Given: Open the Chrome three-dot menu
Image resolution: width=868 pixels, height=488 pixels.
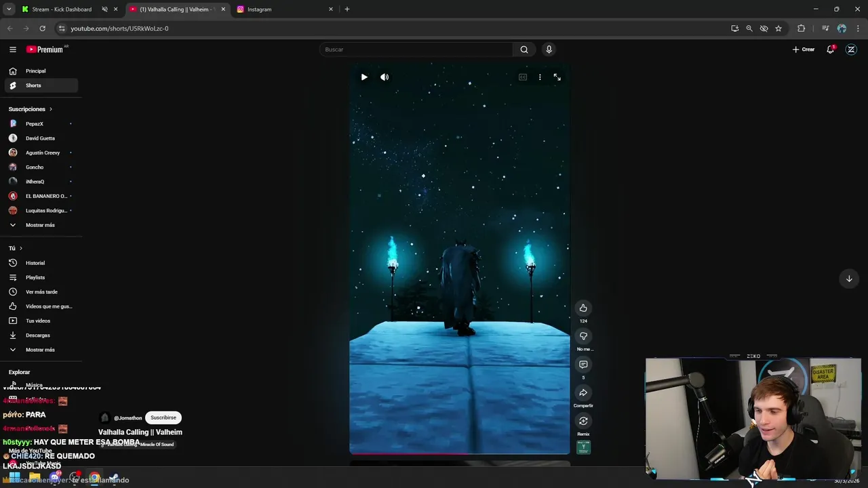Looking at the screenshot, I should [858, 28].
